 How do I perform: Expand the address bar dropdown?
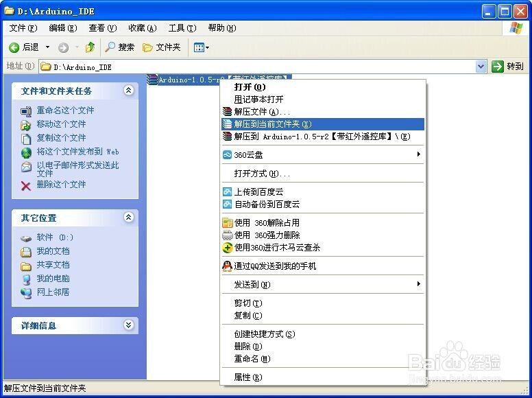[481, 67]
